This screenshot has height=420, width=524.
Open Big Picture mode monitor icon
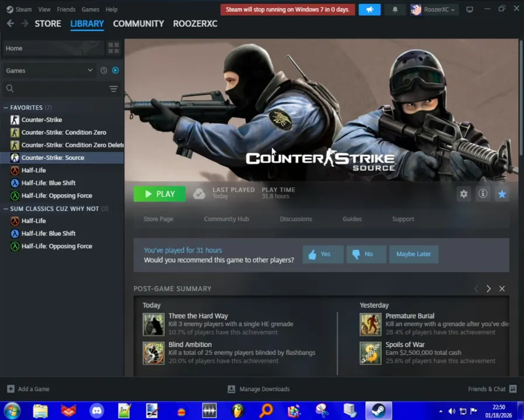pyautogui.click(x=470, y=10)
